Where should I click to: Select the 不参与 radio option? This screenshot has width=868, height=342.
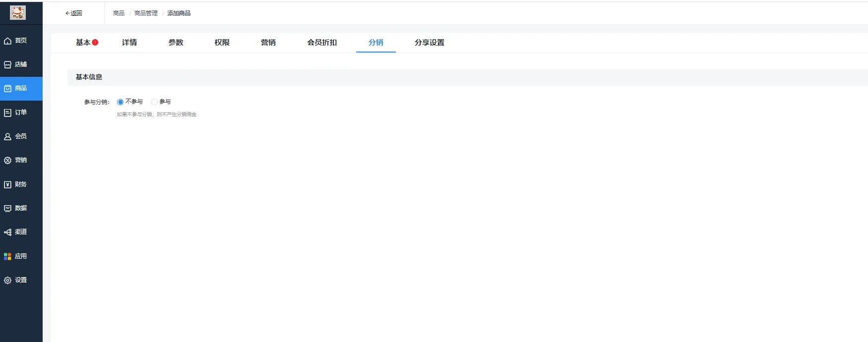click(x=120, y=102)
